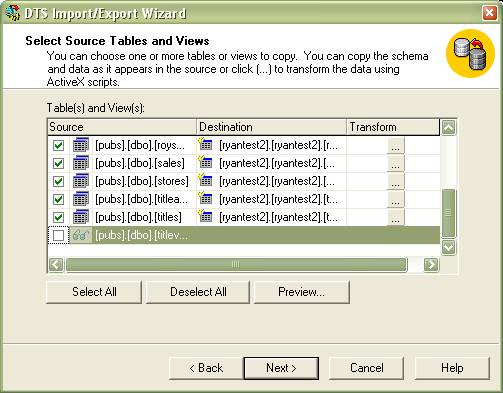The image size is (503, 393).
Task: Close the DTS Import/Export Wizard window
Action: click(489, 13)
